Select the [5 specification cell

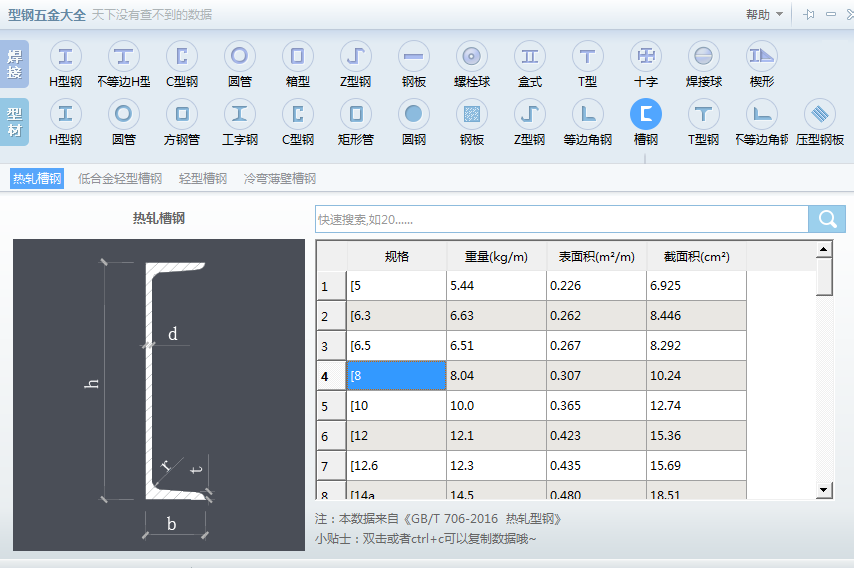pos(396,286)
